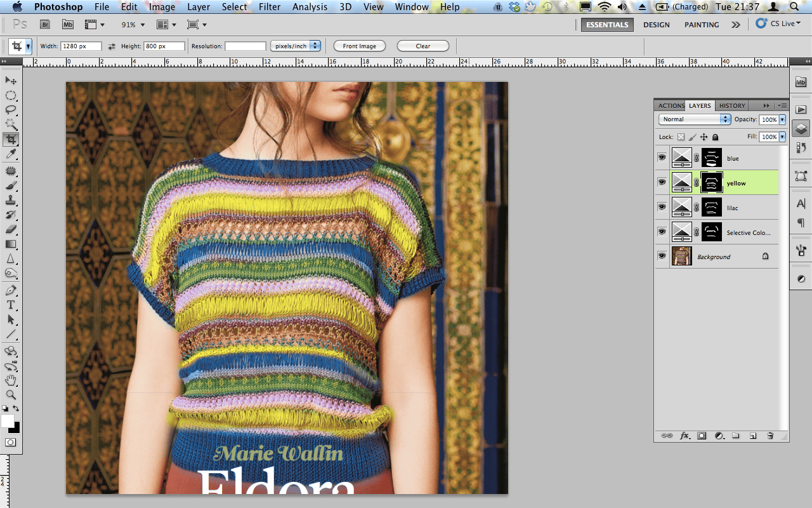Open the Layer menu
Viewport: 812px width, 508px height.
[199, 7]
